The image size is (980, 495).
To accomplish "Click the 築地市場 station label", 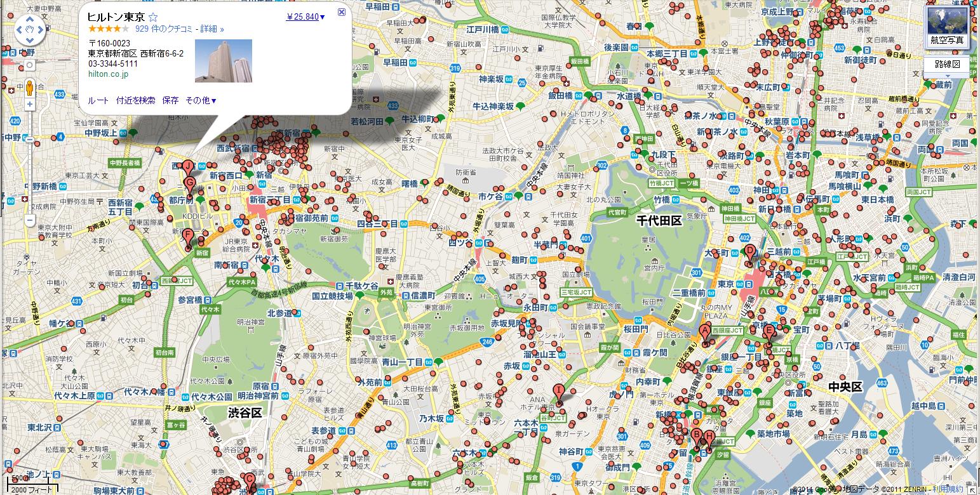I will pos(773,434).
